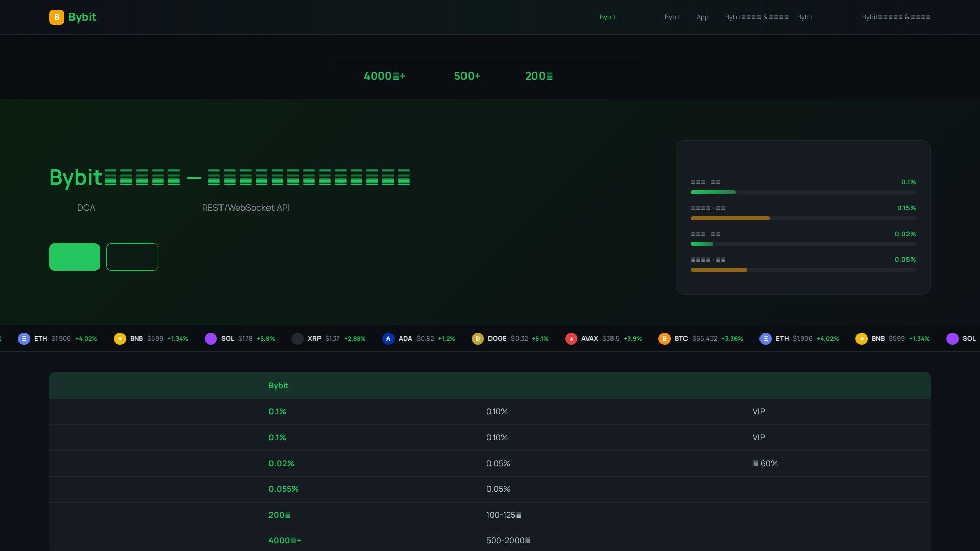The height and width of the screenshot is (551, 980).
Task: Open the REST/WebSocket API link
Action: [246, 208]
